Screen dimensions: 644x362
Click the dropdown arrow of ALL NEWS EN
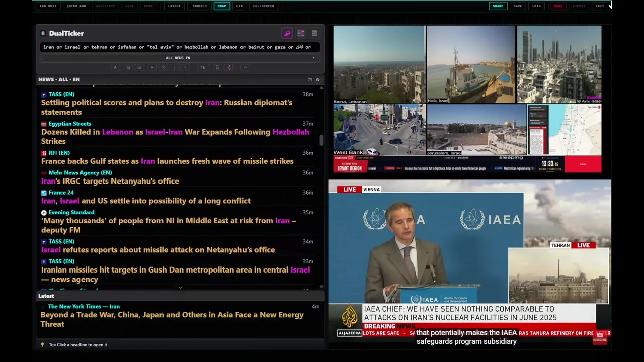tap(313, 58)
